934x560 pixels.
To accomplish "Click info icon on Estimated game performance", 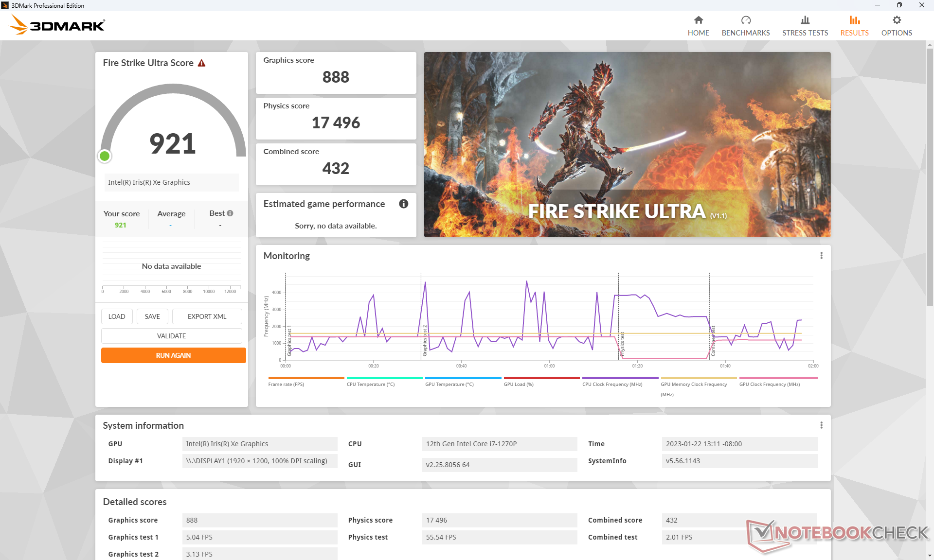I will point(403,204).
